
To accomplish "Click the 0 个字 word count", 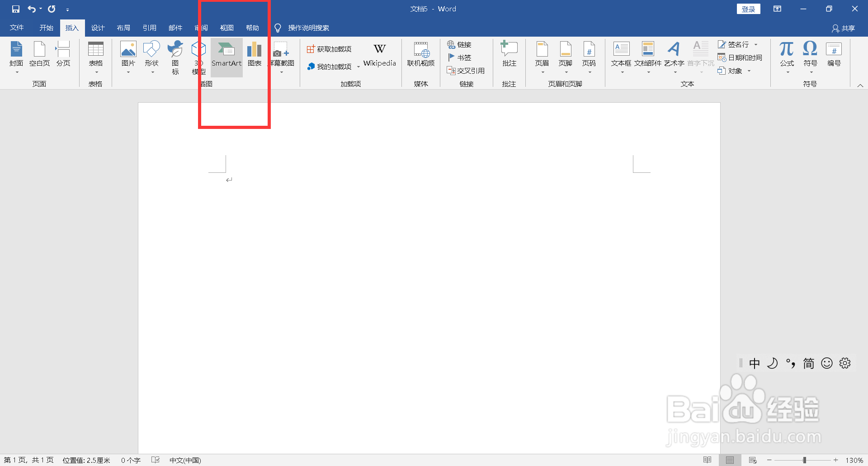I will click(131, 460).
